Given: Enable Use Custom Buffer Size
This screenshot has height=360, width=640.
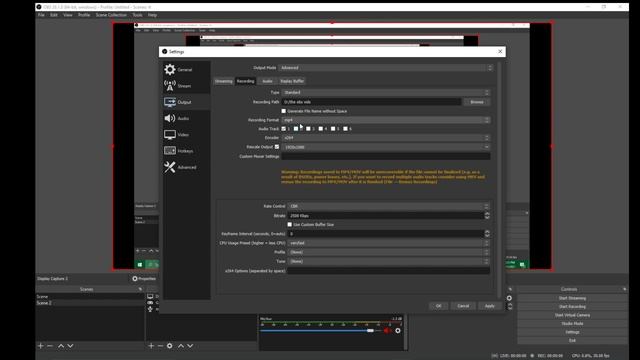Looking at the screenshot, I should pos(290,224).
